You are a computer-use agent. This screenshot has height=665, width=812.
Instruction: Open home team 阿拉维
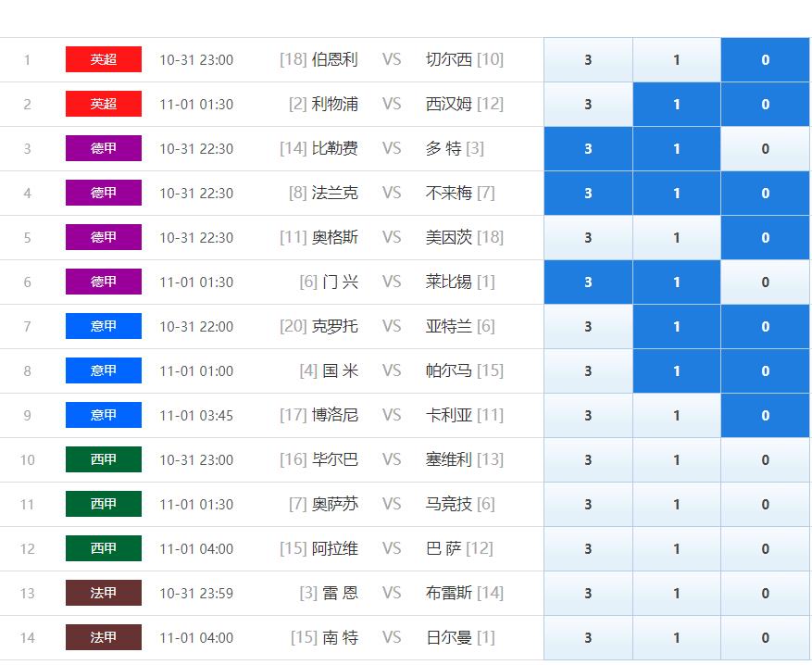click(334, 549)
